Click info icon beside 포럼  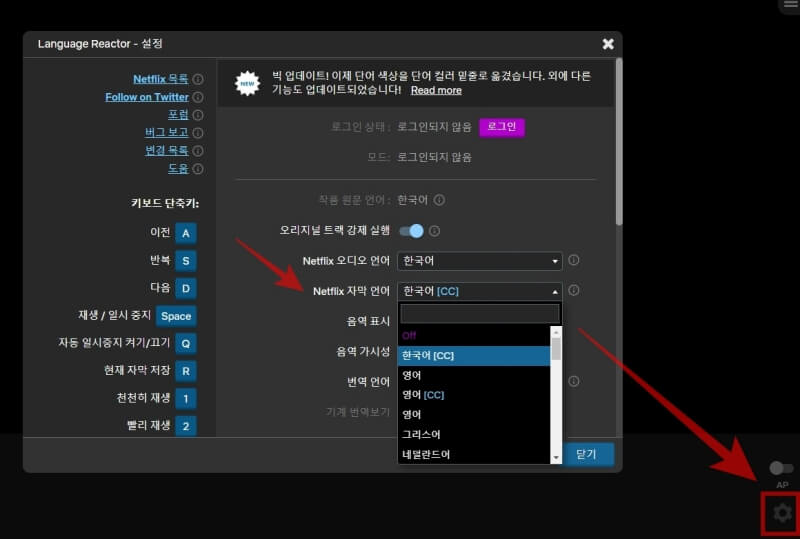[198, 115]
